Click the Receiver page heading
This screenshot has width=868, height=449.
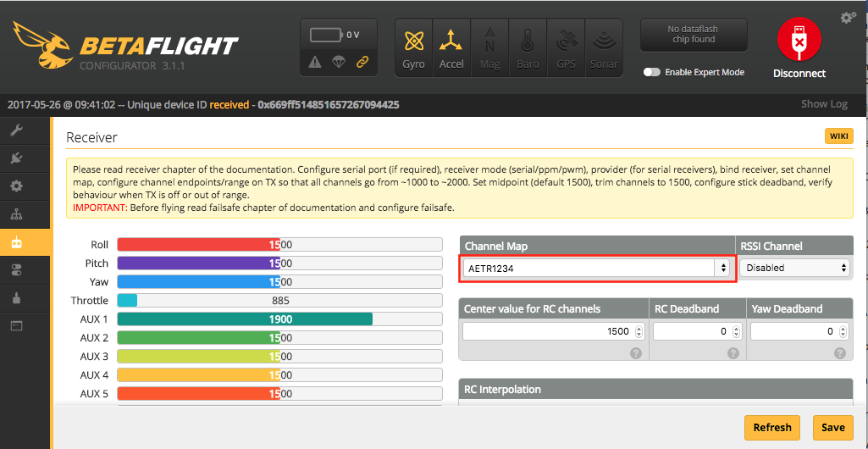click(x=91, y=137)
